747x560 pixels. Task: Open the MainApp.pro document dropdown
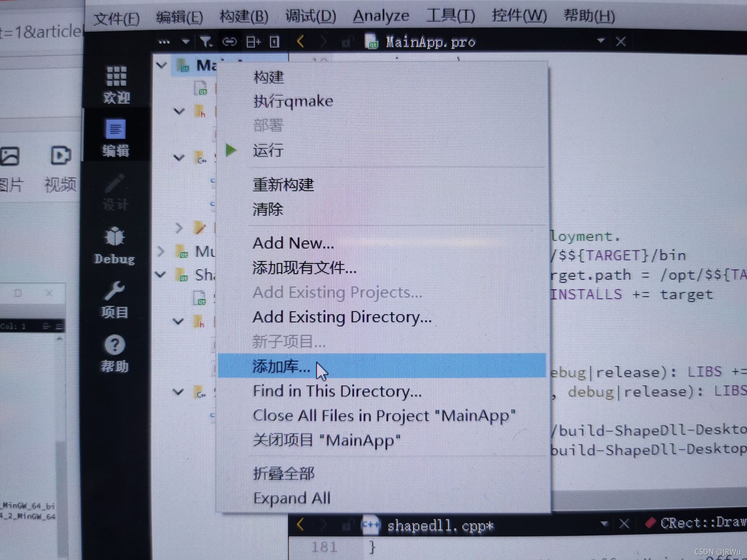pos(601,40)
